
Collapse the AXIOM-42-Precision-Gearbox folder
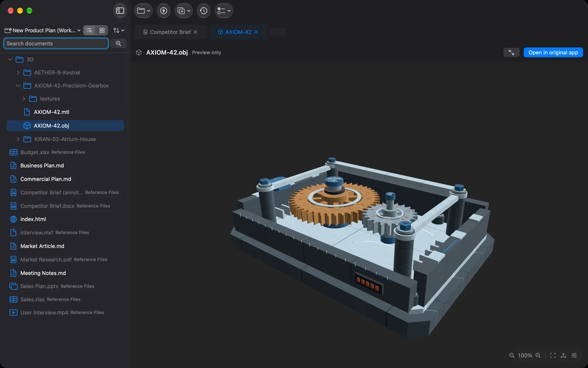[18, 86]
